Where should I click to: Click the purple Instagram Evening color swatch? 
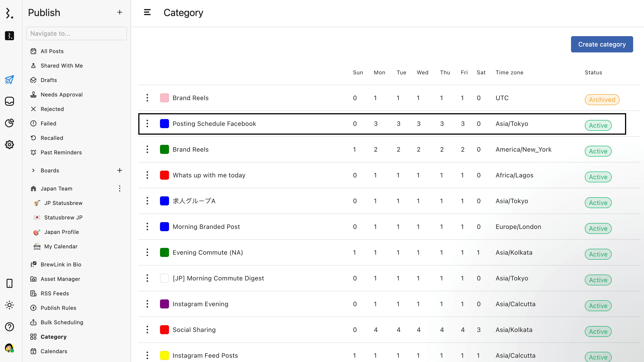(x=164, y=304)
